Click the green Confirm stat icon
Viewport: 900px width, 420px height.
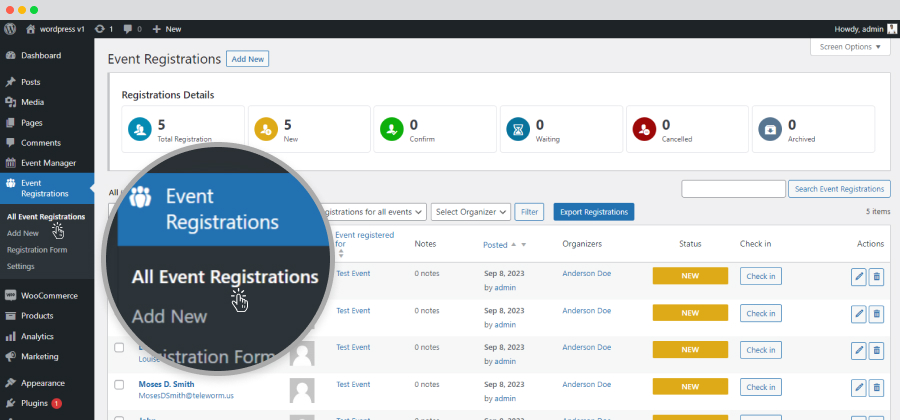click(391, 129)
